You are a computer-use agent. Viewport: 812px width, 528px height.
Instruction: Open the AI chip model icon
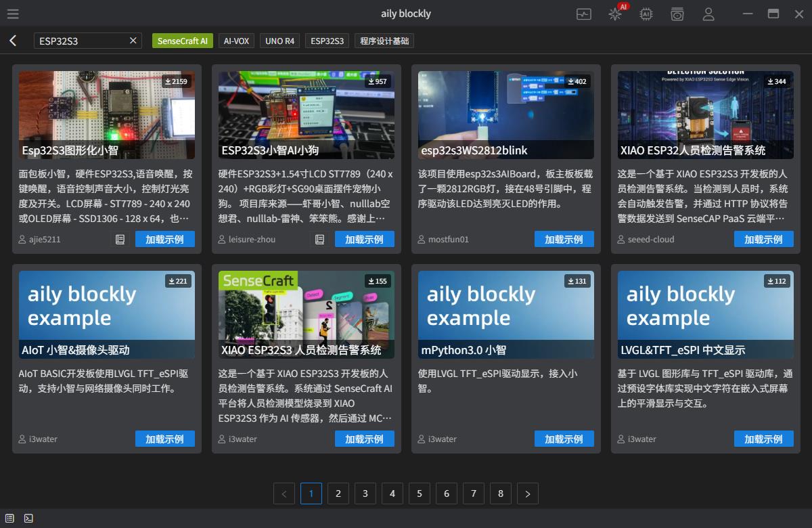click(x=646, y=14)
